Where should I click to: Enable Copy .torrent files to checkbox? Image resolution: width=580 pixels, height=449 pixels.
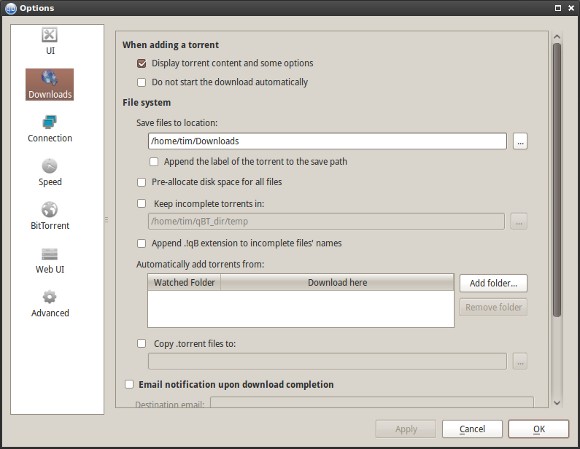141,344
